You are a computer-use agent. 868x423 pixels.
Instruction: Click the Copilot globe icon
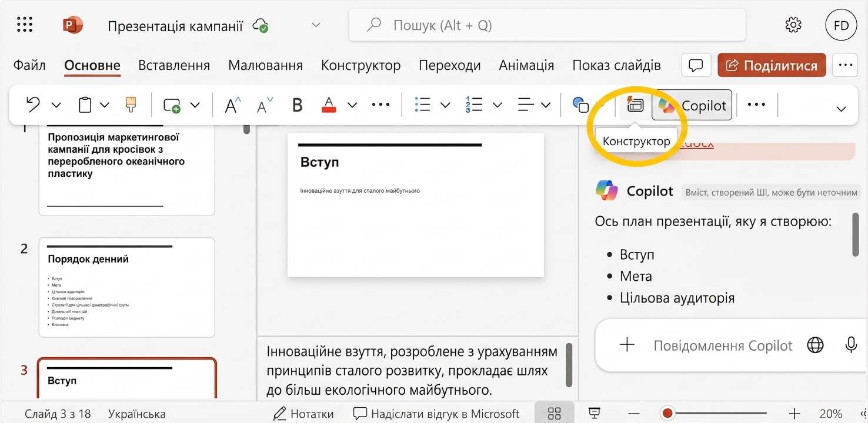coord(815,345)
